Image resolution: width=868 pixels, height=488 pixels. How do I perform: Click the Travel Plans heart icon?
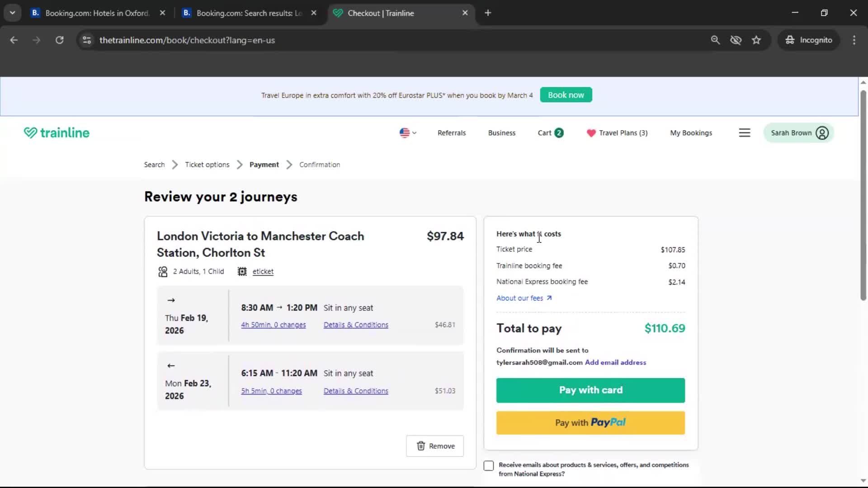(591, 133)
